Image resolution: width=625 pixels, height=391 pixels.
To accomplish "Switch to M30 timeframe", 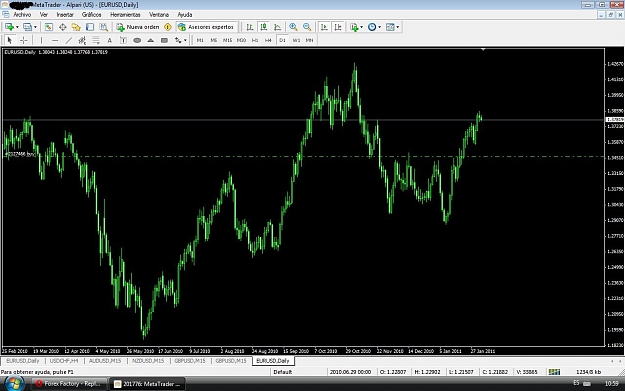I will (x=241, y=40).
